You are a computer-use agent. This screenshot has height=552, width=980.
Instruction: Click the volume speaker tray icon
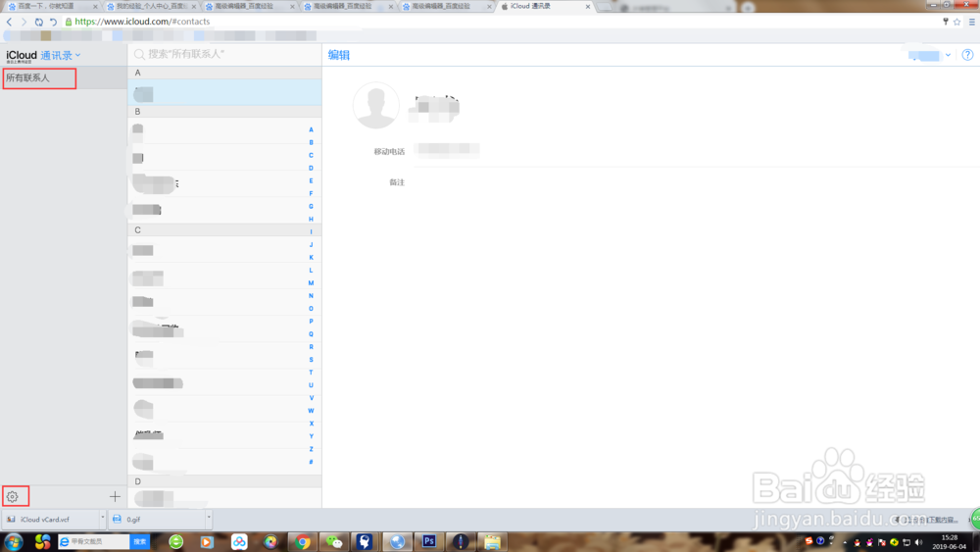[919, 542]
